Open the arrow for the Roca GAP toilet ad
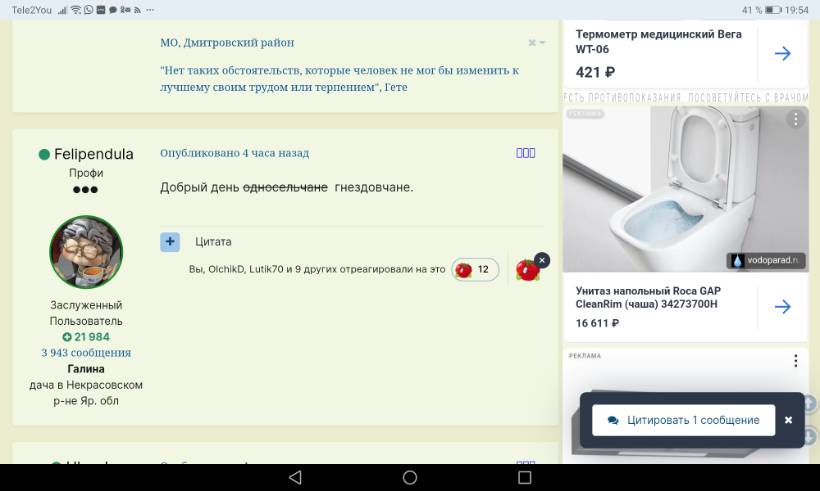This screenshot has height=491, width=820. click(782, 306)
